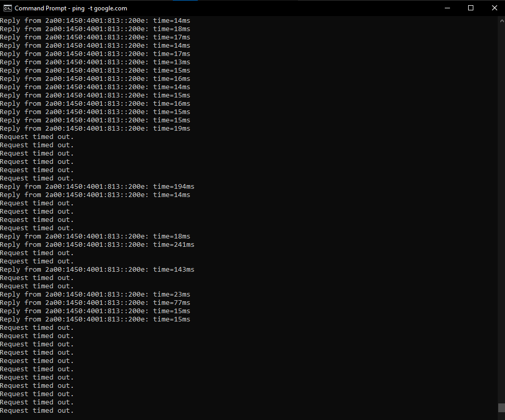
Task: Select the reply line showing time=77ms
Action: (x=95, y=303)
